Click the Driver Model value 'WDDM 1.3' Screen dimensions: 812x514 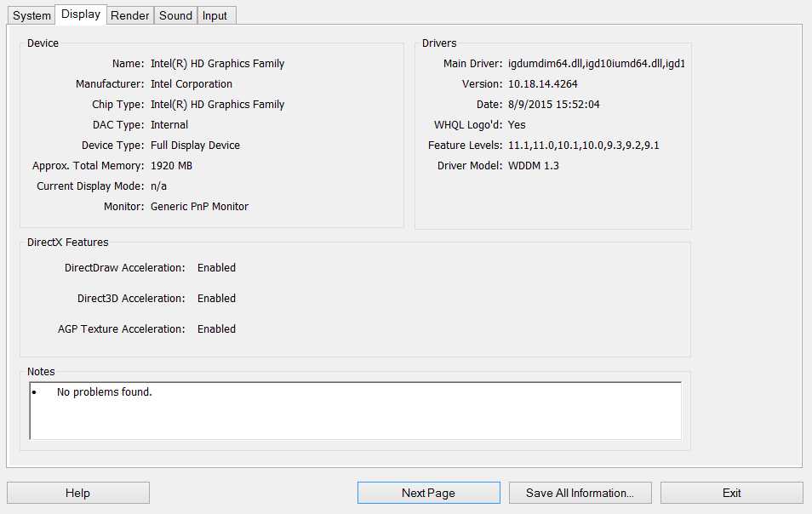(x=534, y=166)
